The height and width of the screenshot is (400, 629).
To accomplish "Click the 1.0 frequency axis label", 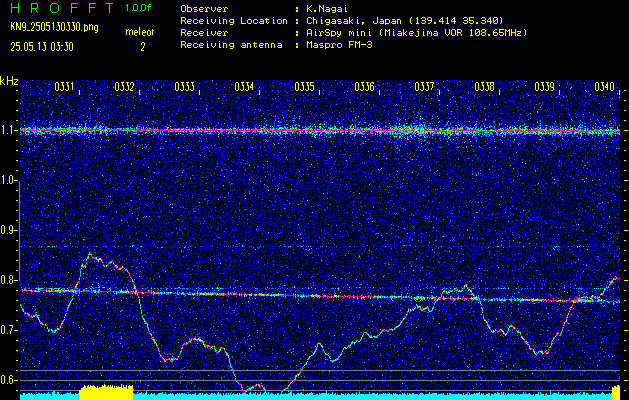I will click(x=6, y=181).
